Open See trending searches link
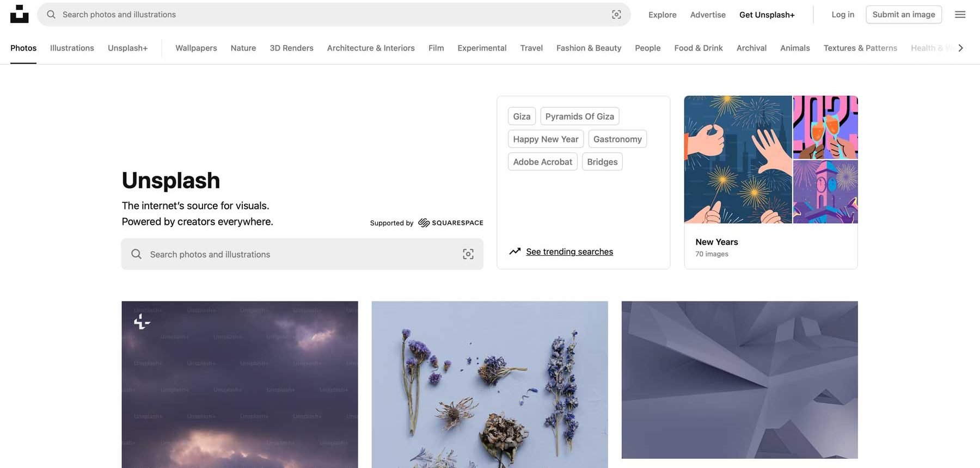980x468 pixels. pos(569,251)
